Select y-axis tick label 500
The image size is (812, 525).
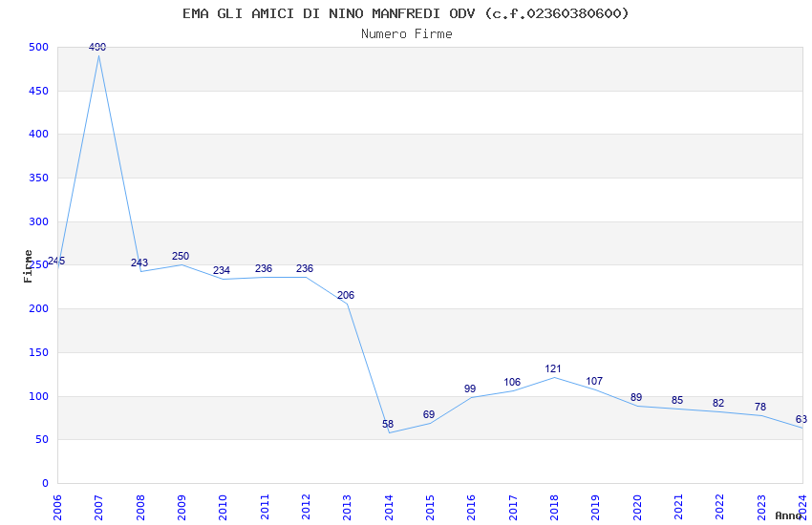click(x=39, y=47)
